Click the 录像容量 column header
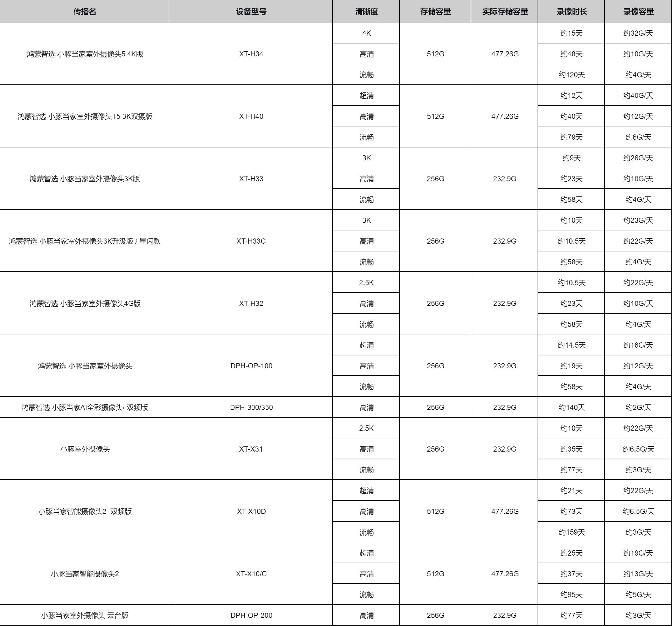The height and width of the screenshot is (626, 672). point(638,12)
